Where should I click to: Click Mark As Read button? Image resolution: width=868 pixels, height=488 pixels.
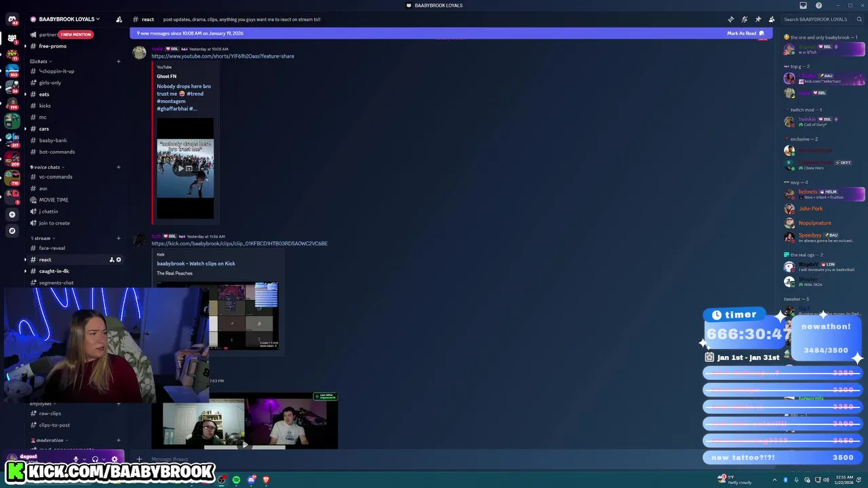(x=745, y=33)
